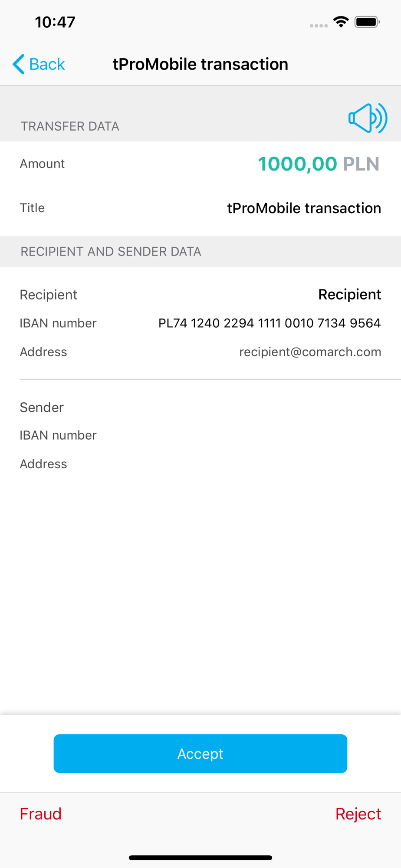Tap recipient@comarch.com address
The width and height of the screenshot is (401, 868).
click(x=310, y=352)
